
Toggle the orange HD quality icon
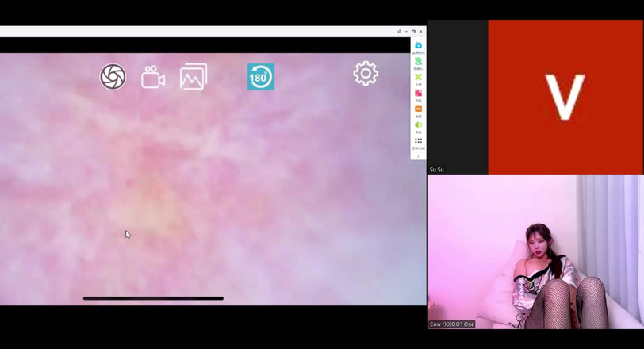[418, 109]
